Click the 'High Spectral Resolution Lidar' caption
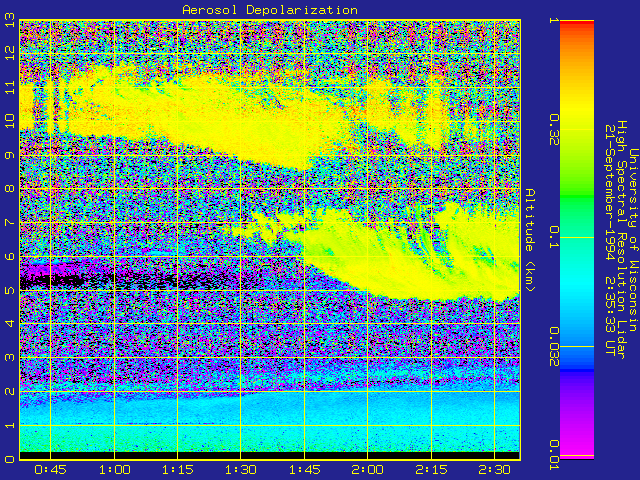 (x=621, y=240)
